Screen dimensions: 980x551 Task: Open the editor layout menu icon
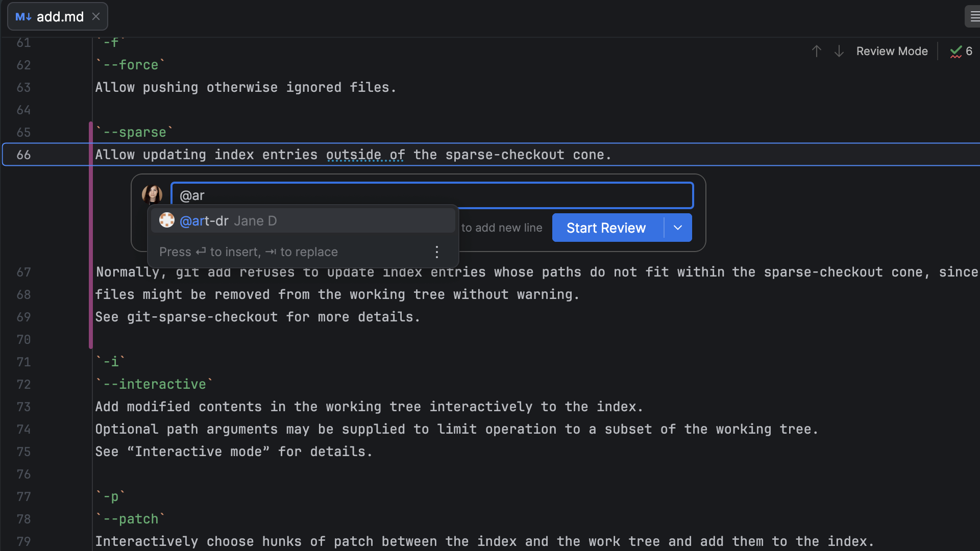pos(974,16)
